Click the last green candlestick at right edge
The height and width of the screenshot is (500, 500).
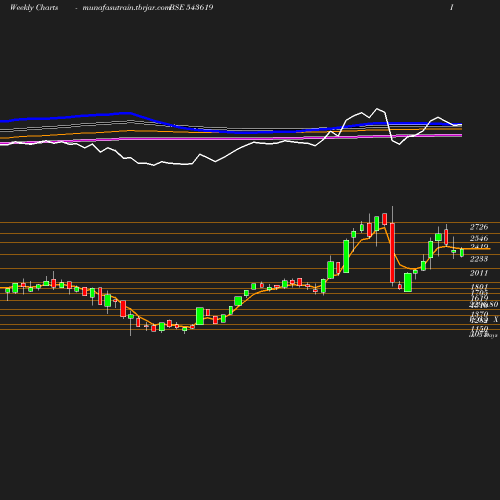pos(462,253)
